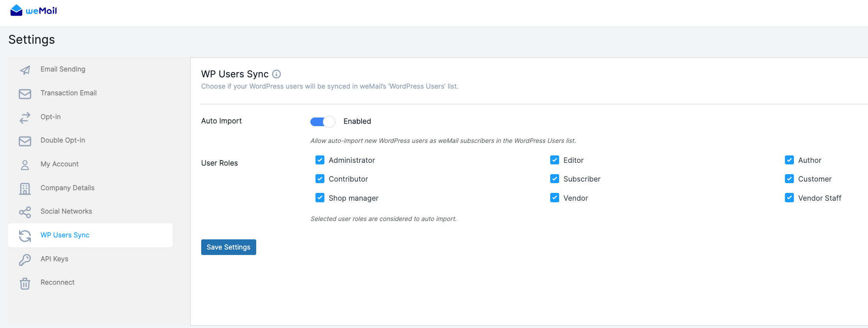Image resolution: width=868 pixels, height=328 pixels.
Task: Select the WP Users Sync tab
Action: (x=65, y=235)
